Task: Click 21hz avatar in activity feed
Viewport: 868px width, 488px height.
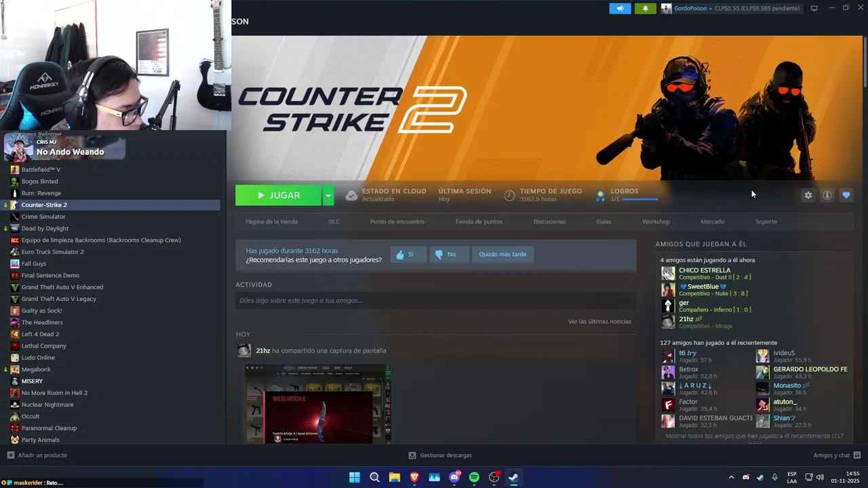Action: 244,350
